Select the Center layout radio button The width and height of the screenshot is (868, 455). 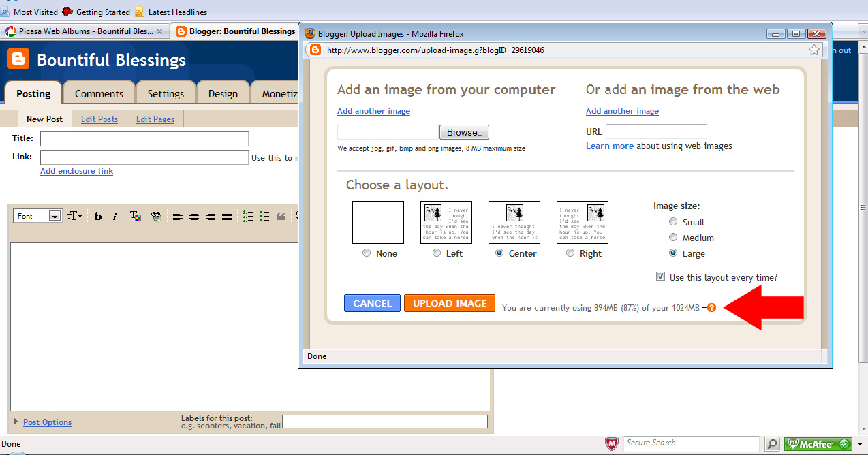point(499,253)
